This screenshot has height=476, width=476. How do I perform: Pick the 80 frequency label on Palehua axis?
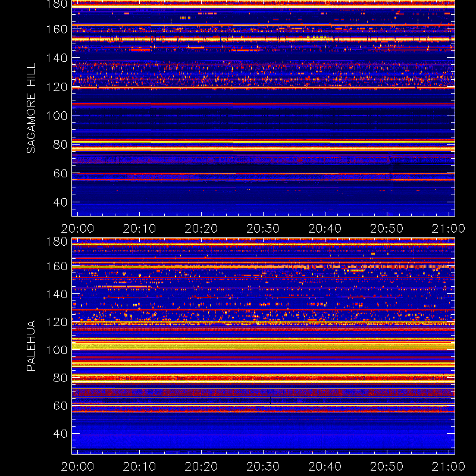click(60, 378)
